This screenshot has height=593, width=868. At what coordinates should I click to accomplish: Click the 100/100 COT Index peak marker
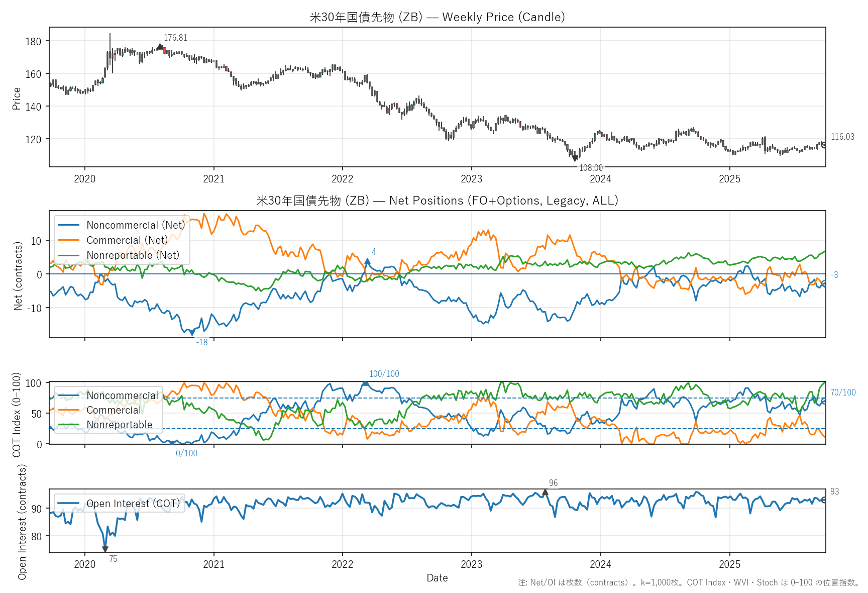coord(365,383)
